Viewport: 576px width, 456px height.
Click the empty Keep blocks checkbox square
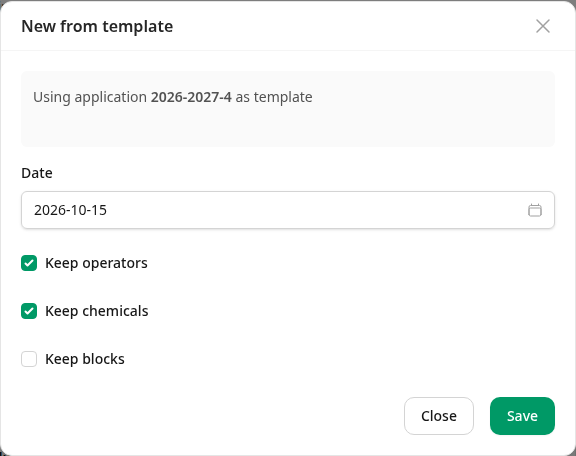pos(29,359)
